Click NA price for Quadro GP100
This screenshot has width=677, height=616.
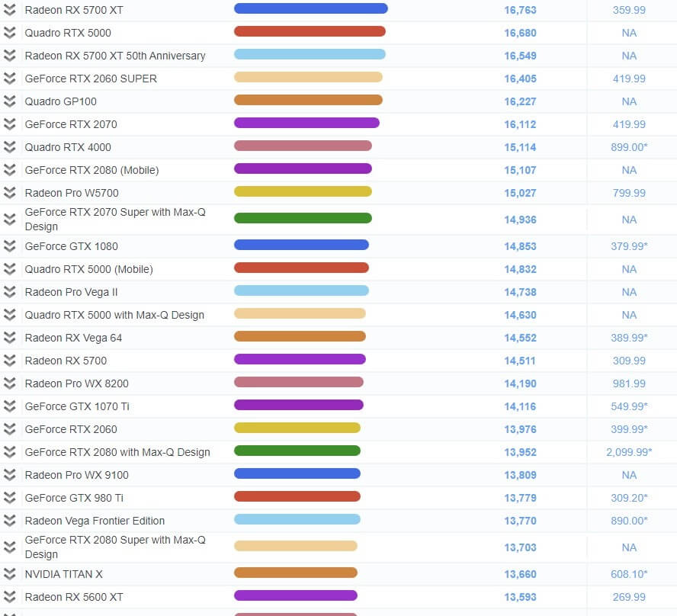pyautogui.click(x=629, y=101)
